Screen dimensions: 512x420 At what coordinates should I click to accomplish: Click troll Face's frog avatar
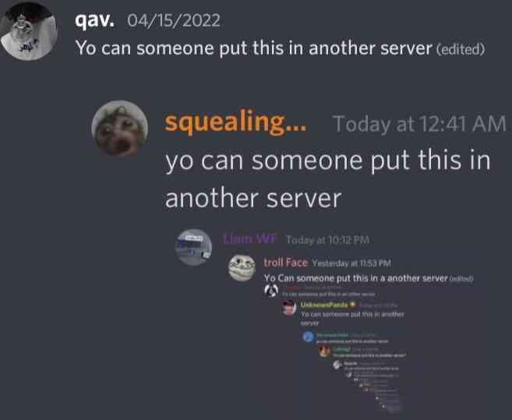(x=242, y=268)
